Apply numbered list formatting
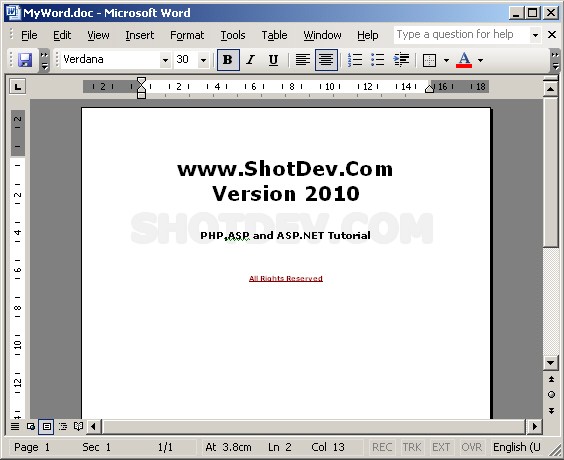564x460 pixels. tap(355, 60)
